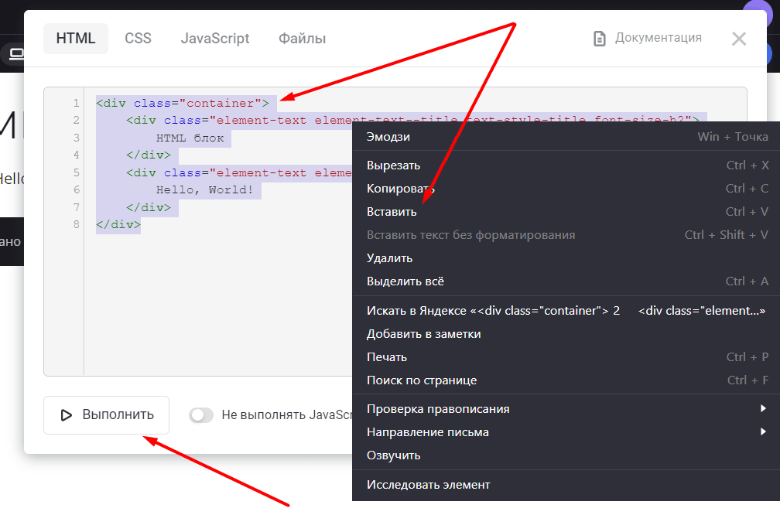
Task: Select Удалить in the context menu
Action: click(566, 258)
